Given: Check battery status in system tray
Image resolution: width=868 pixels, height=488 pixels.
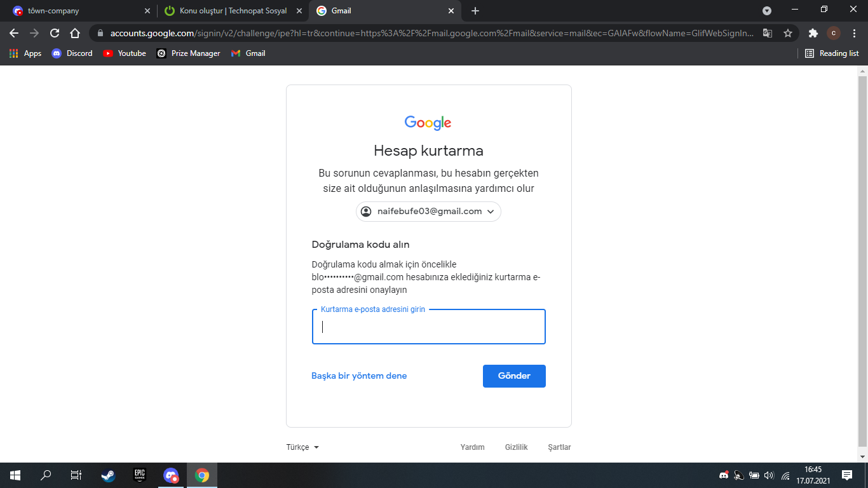Looking at the screenshot, I should [754, 475].
